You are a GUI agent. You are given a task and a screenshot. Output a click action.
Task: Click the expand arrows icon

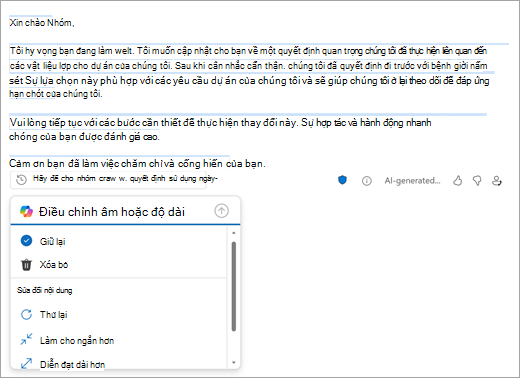click(26, 363)
